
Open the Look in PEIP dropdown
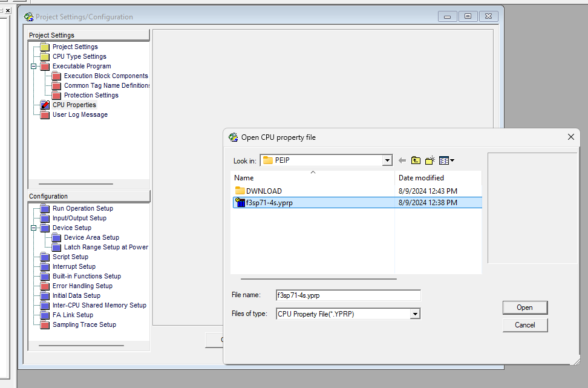[x=387, y=160]
